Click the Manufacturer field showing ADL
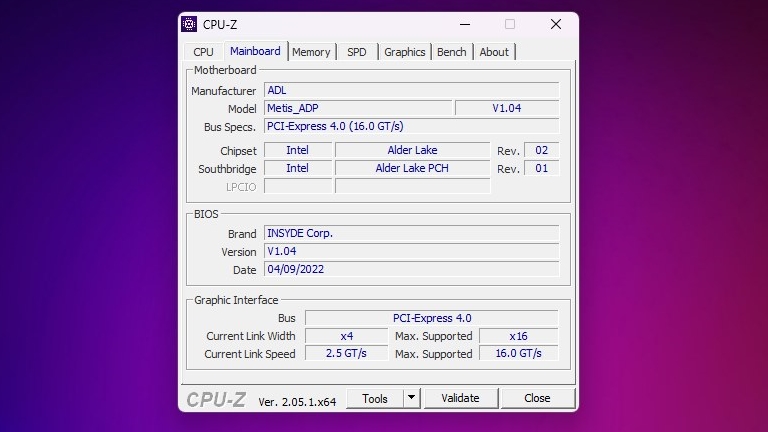Screen dimensions: 768x432 pos(410,90)
